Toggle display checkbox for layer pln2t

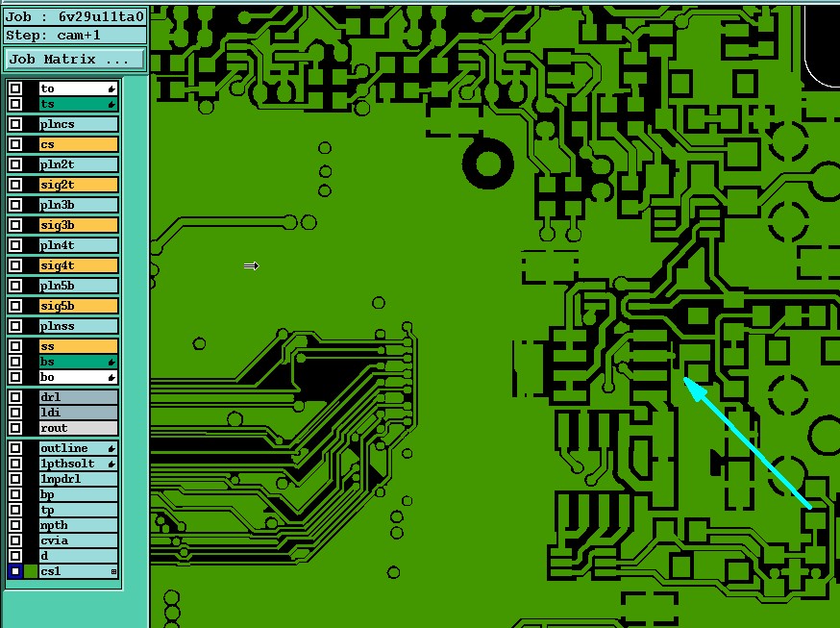coord(15,164)
